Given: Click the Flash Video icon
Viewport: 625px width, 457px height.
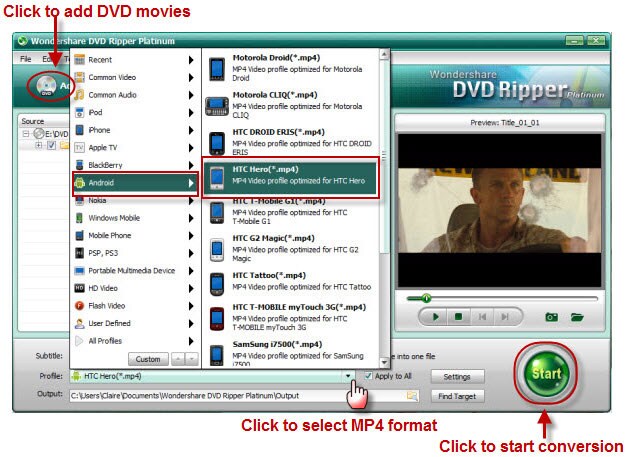Looking at the screenshot, I should 79,306.
